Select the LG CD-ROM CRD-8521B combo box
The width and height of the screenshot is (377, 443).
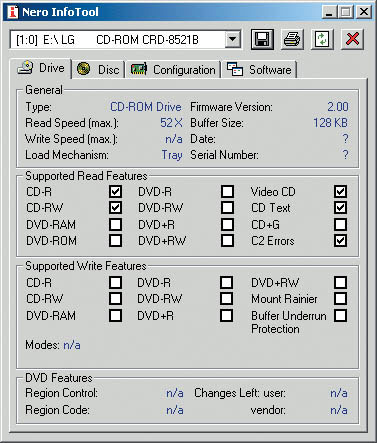pos(125,40)
